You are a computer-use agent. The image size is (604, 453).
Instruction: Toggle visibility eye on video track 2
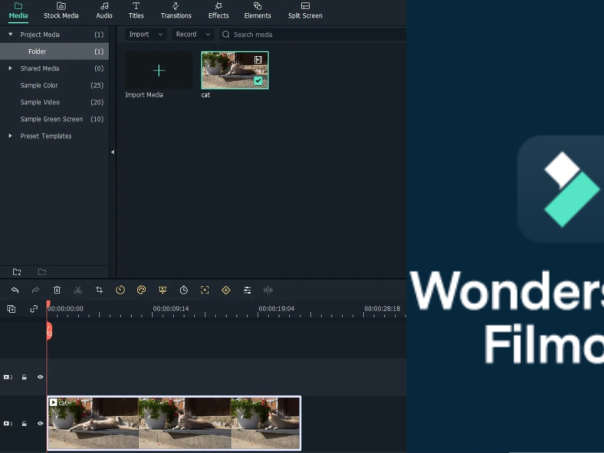tap(40, 377)
